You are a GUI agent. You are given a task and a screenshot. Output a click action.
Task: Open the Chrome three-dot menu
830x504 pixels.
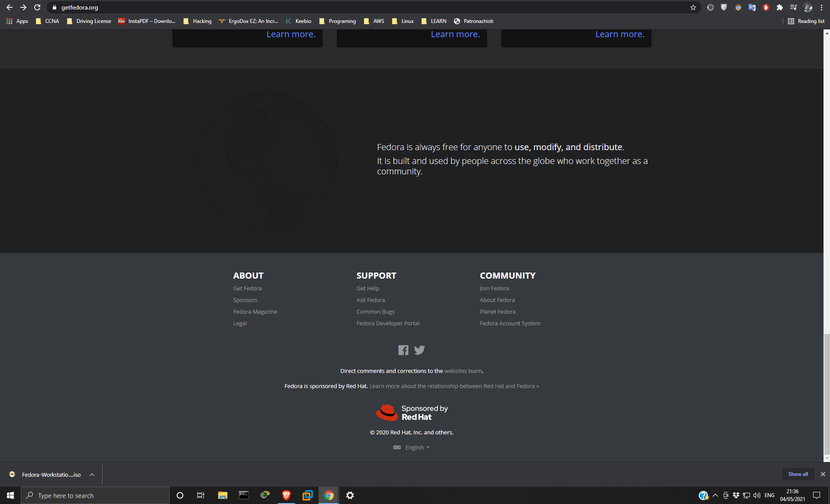coord(821,7)
